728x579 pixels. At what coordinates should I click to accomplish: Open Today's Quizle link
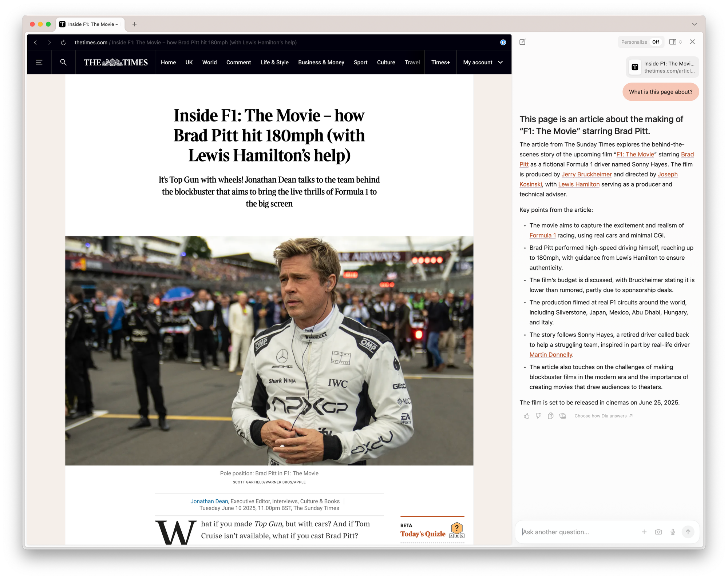(423, 534)
